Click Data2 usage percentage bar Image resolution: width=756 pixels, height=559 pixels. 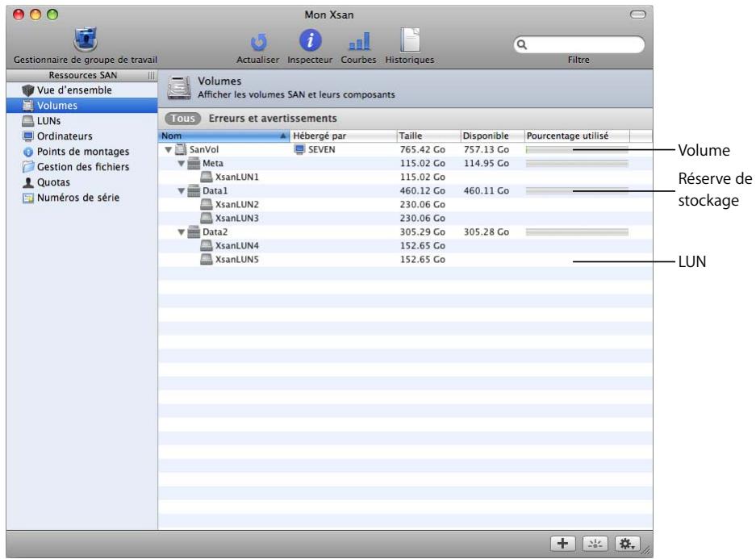577,232
